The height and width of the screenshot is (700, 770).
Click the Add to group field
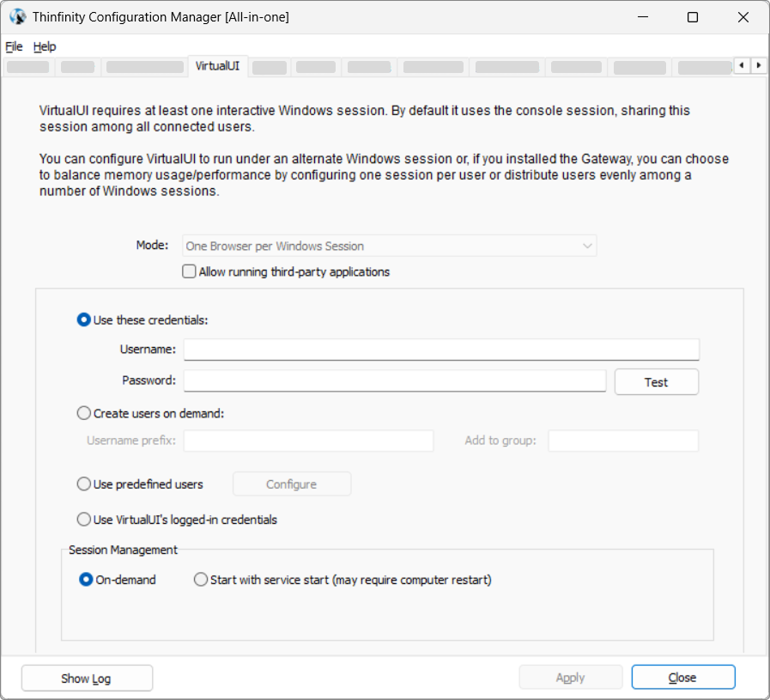[623, 441]
